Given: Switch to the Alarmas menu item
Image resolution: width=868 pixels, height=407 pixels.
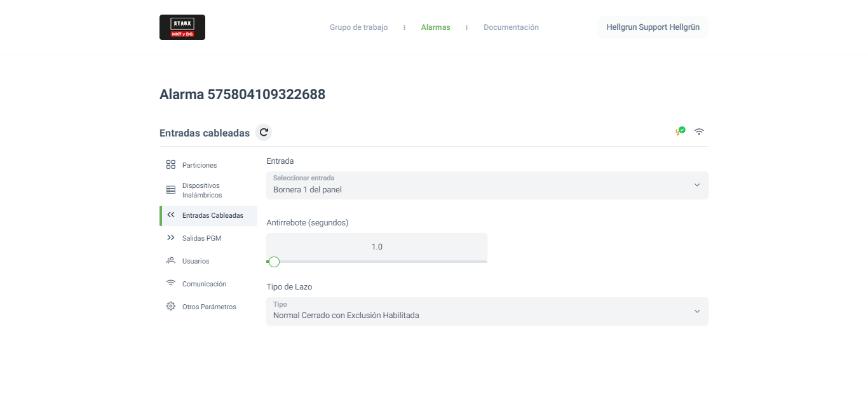Looking at the screenshot, I should (435, 27).
